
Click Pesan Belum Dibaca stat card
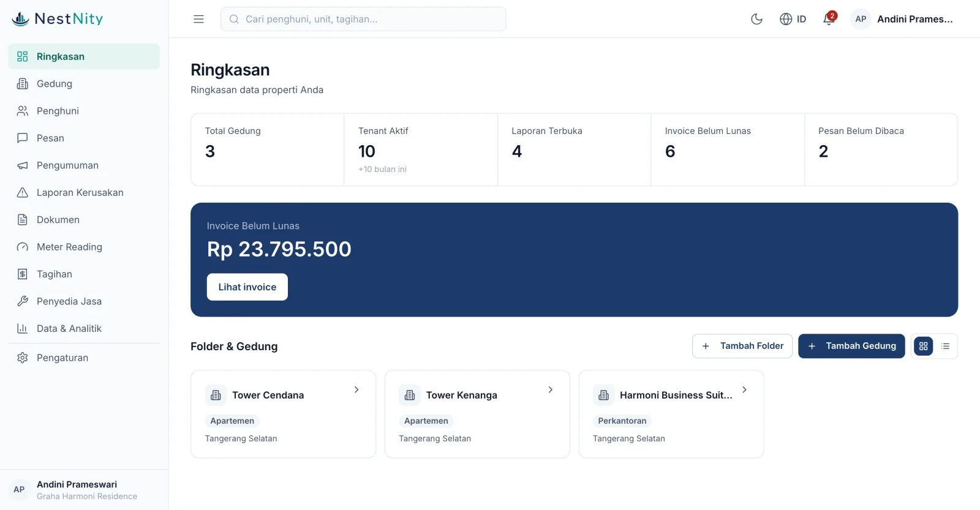881,149
